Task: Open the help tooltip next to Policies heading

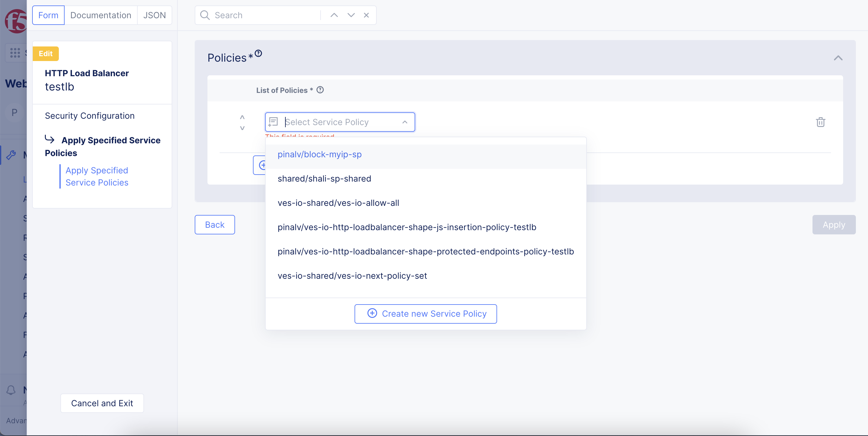Action: (258, 53)
